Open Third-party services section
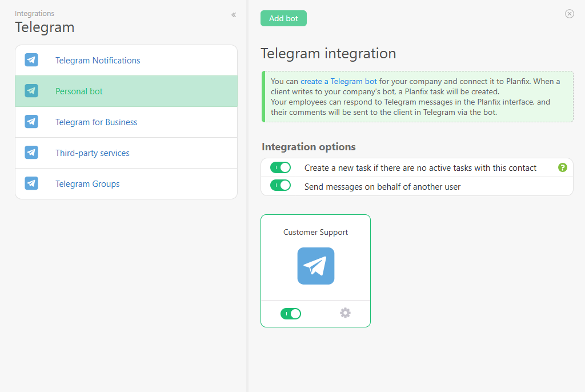Viewport: 585px width, 392px height. 126,153
